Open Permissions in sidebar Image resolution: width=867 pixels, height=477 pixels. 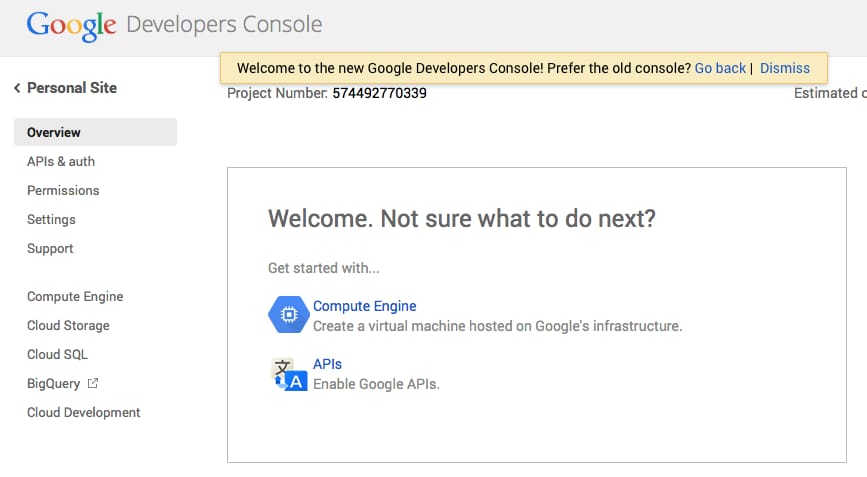63,190
